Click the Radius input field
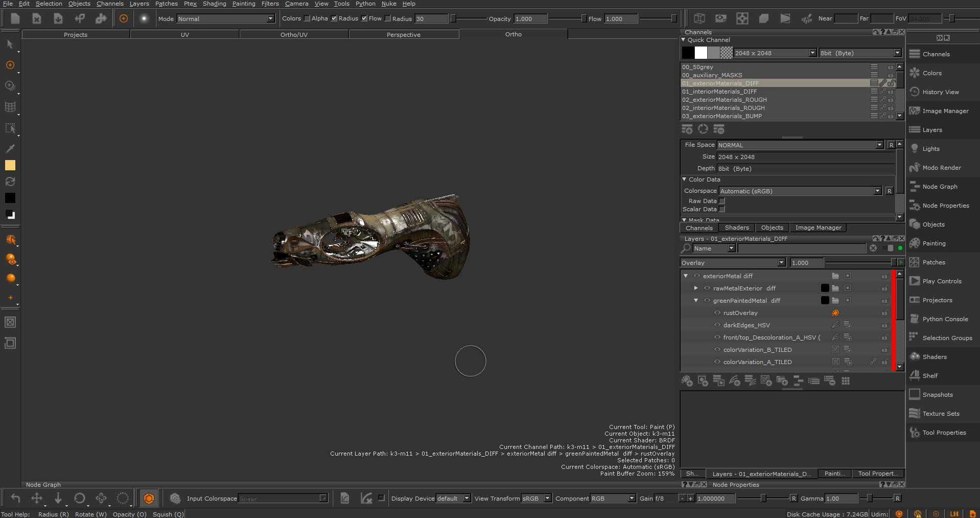980x518 pixels. pyautogui.click(x=431, y=19)
